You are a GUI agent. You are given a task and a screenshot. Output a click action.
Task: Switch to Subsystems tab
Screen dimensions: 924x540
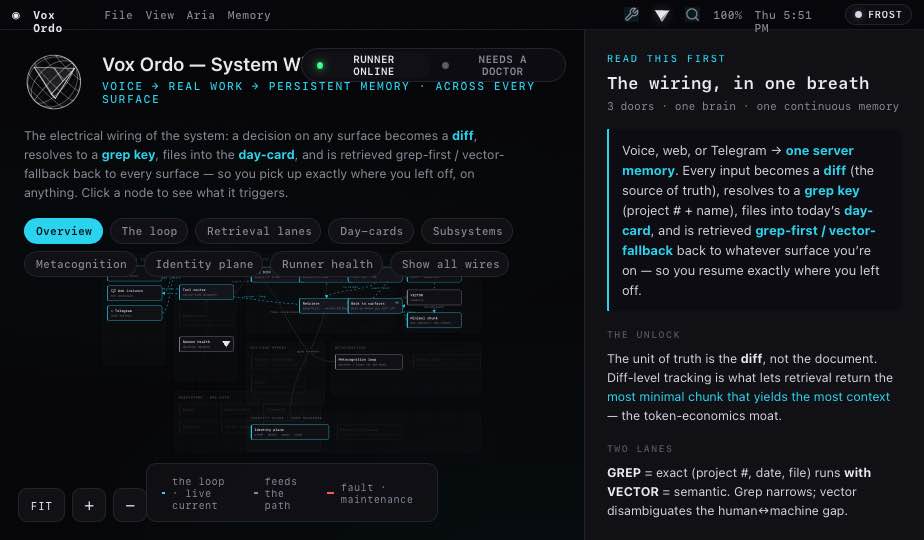pyautogui.click(x=467, y=231)
